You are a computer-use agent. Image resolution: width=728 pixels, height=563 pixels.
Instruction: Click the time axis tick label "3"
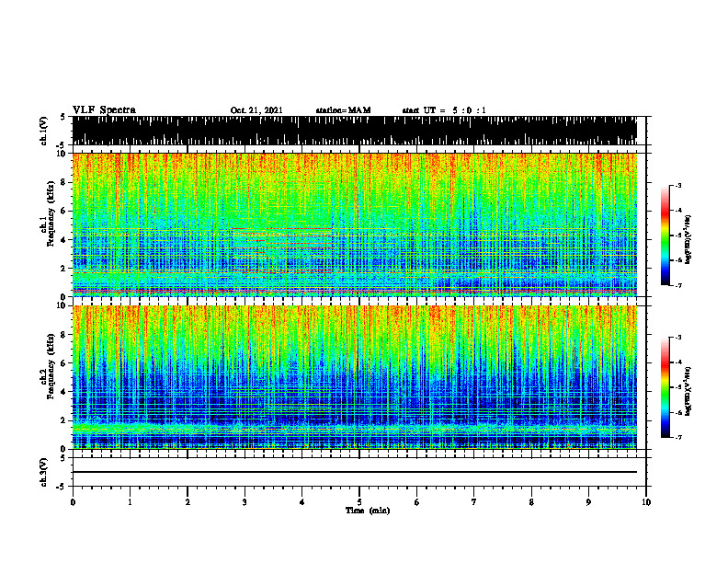245,502
